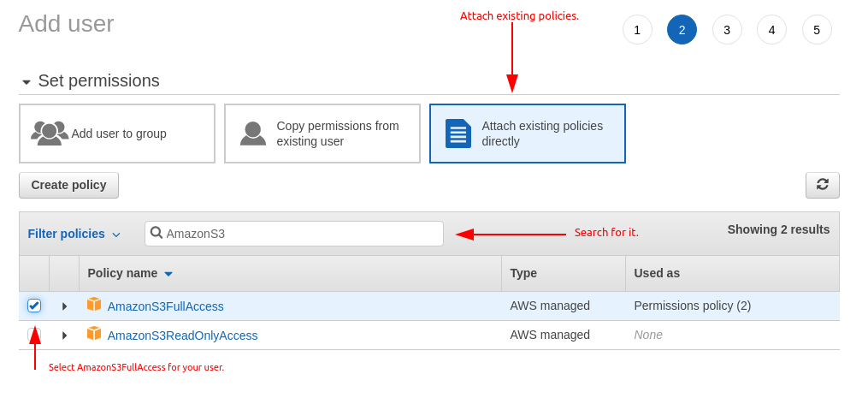Select Add user to group option
Screen dimensions: 868x398
[x=117, y=134]
